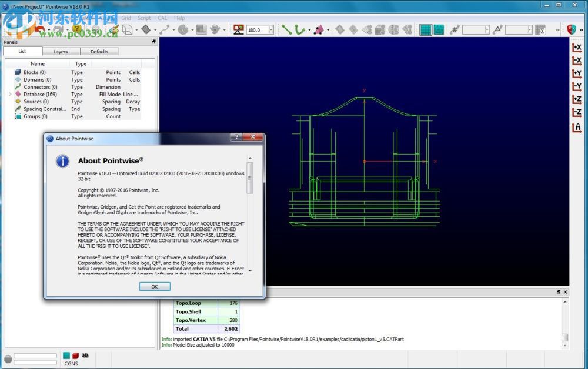Set view to -Y axis orientation
This screenshot has height=369, width=588.
(x=577, y=87)
